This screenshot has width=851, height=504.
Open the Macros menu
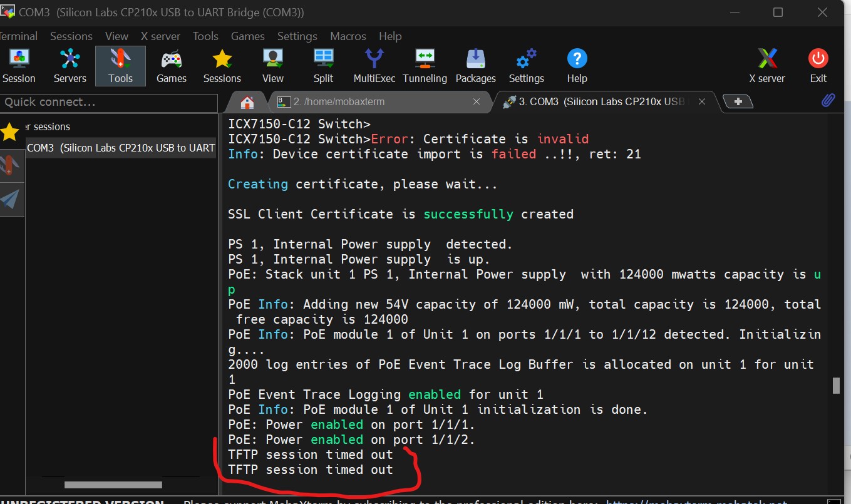(x=348, y=36)
